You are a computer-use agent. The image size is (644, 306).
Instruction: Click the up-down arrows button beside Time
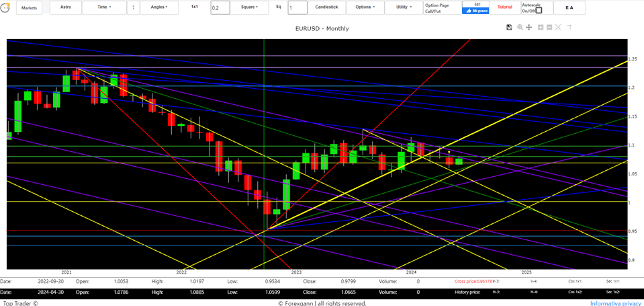tap(133, 7)
